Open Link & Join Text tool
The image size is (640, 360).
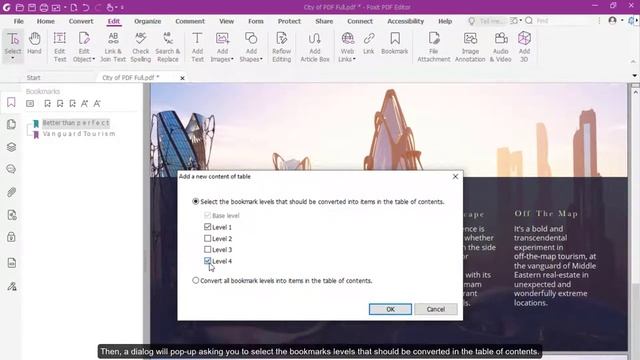(113, 47)
